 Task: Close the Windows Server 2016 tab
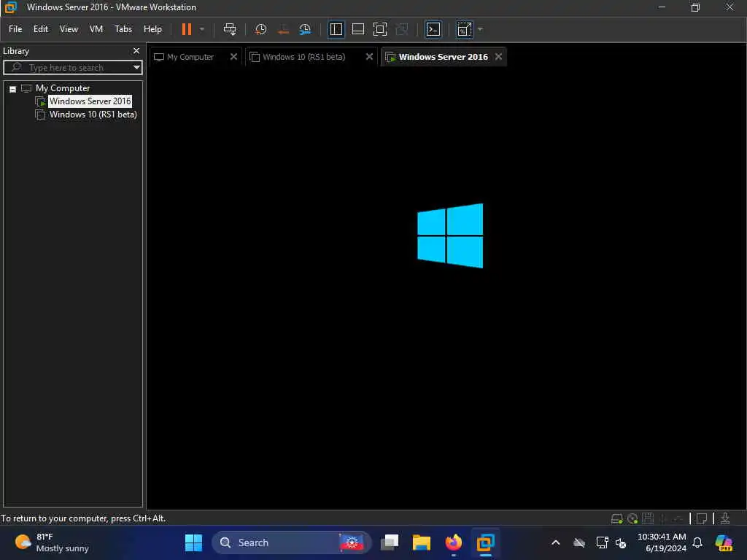[x=498, y=57]
